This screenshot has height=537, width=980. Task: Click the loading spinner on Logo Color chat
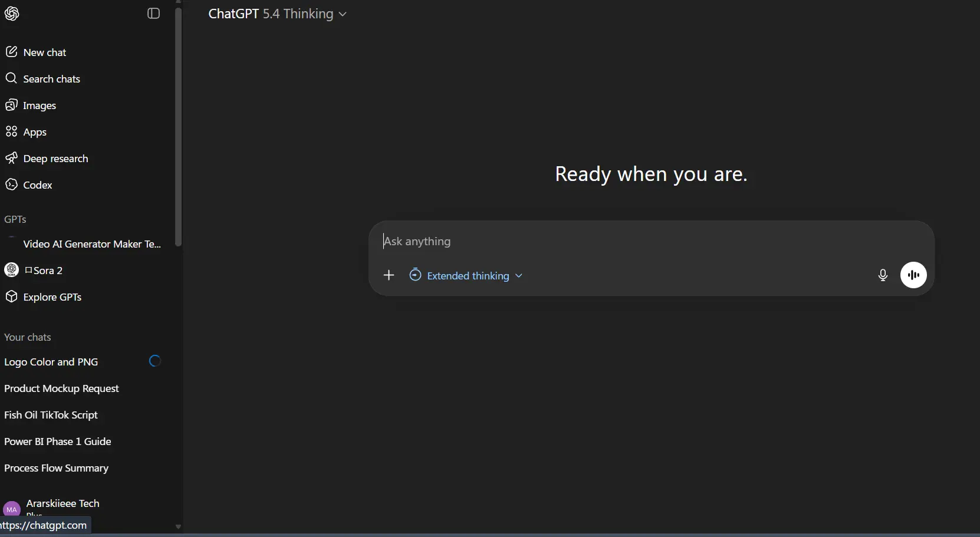click(154, 361)
